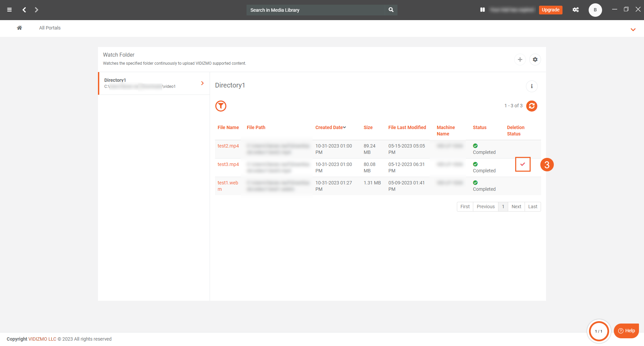The height and width of the screenshot is (346, 644).
Task: Go to Next page
Action: click(x=516, y=207)
